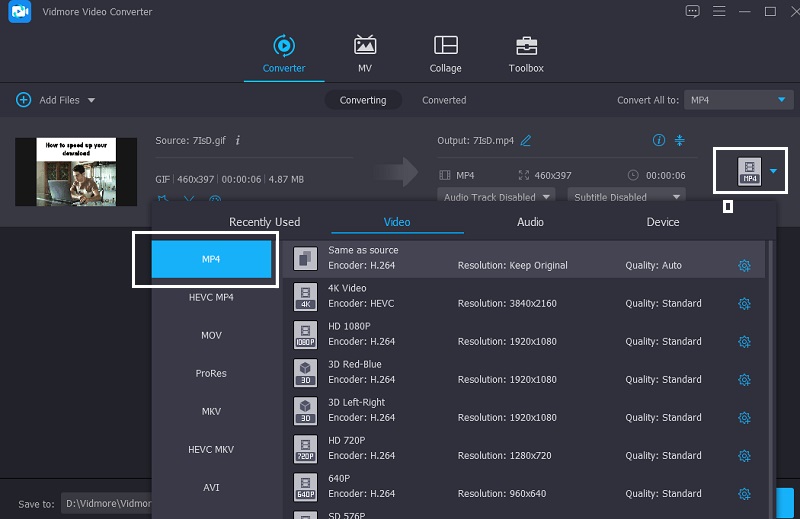
Task: Click the feedback chat icon in title bar
Action: (x=692, y=11)
